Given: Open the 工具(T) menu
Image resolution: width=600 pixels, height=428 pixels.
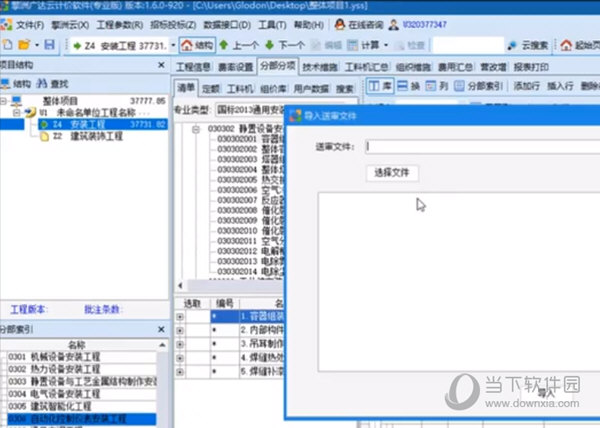Looking at the screenshot, I should coord(272,25).
